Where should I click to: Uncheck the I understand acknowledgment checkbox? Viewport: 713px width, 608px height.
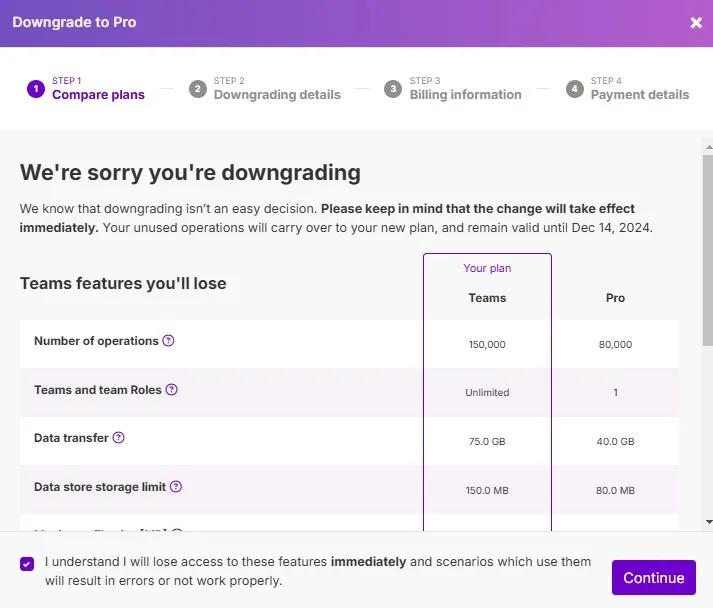tap(27, 564)
